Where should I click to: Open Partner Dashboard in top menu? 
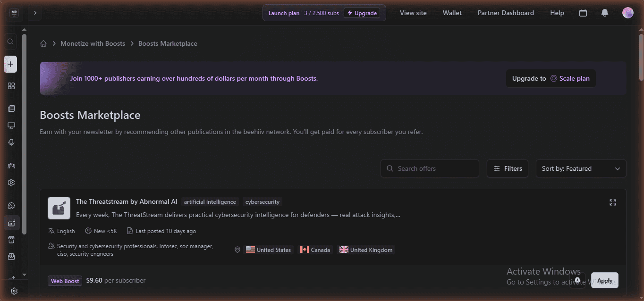pos(506,13)
